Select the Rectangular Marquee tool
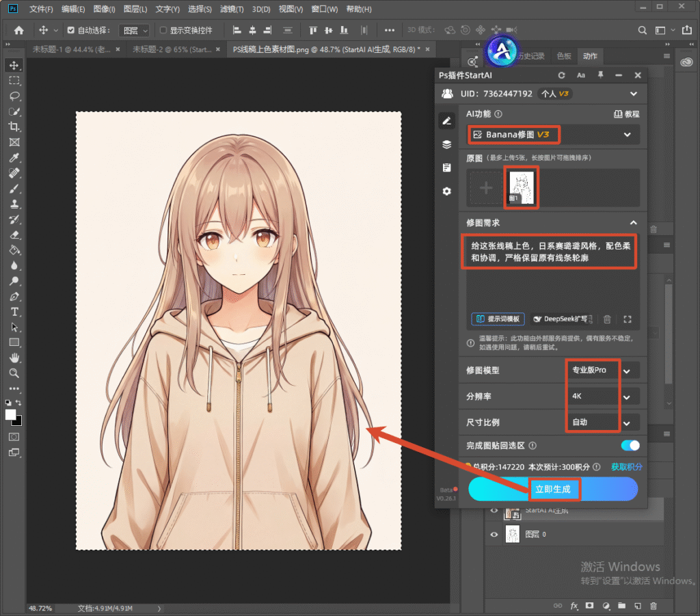The image size is (700, 616). (x=14, y=81)
